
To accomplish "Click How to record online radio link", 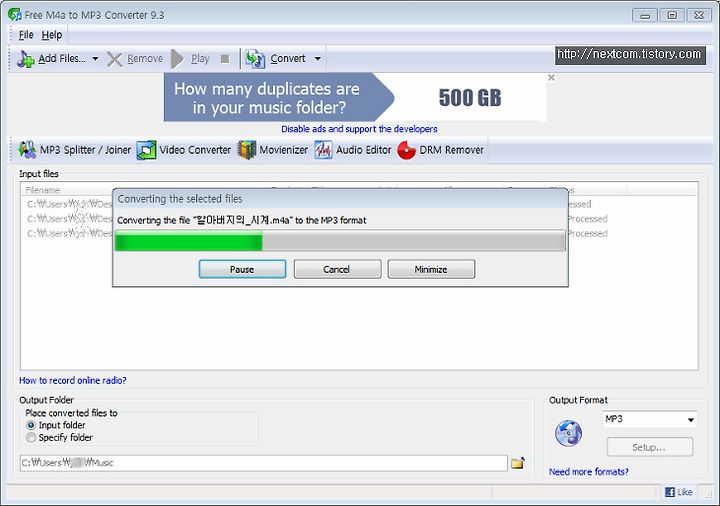I will pyautogui.click(x=73, y=381).
